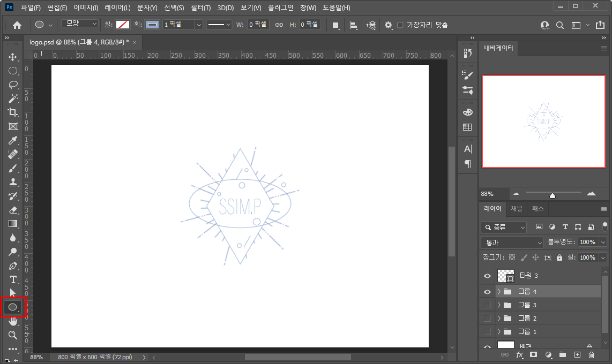Open path alignment options

click(354, 25)
